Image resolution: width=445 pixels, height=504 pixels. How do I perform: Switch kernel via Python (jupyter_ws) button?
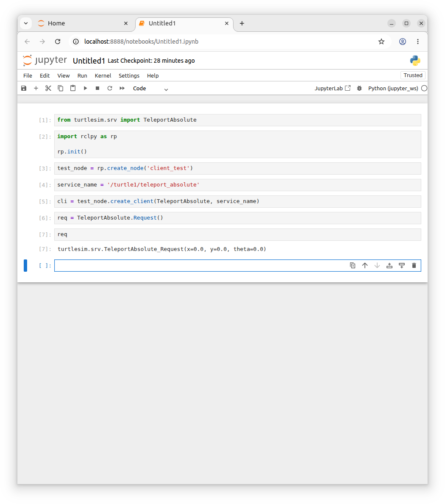click(x=393, y=89)
